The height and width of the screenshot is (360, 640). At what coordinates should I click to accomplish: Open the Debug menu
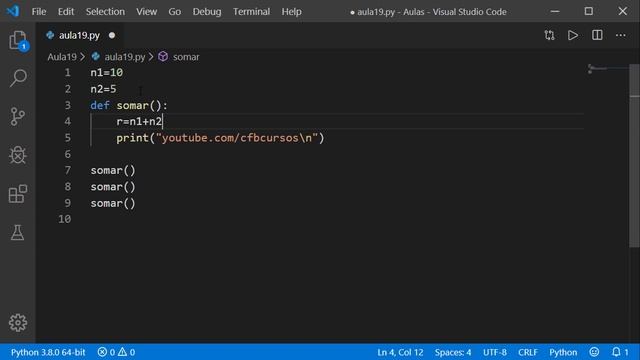pos(207,11)
